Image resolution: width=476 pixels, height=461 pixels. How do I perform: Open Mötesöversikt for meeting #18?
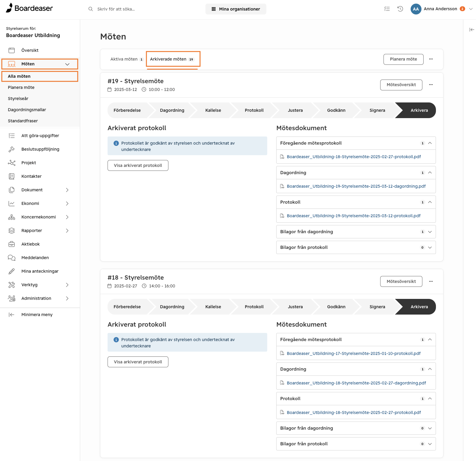(401, 281)
